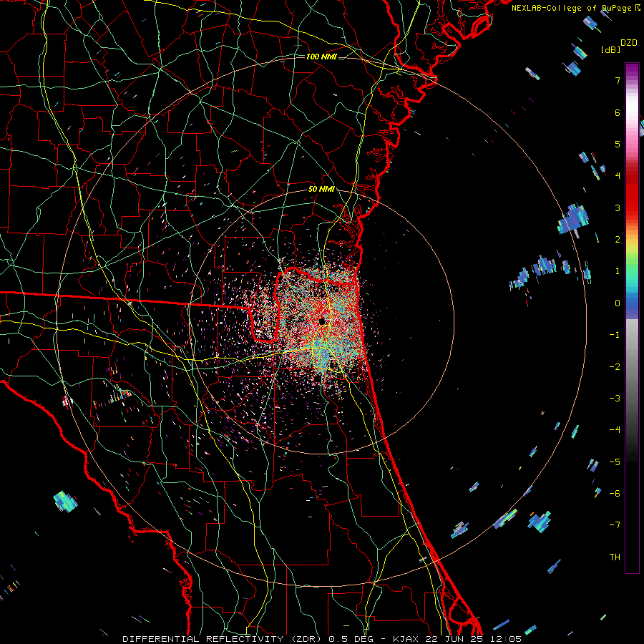
Task: Click the "DIFFERENTIAL REFLECTIVITY" title text
Action: 203,639
